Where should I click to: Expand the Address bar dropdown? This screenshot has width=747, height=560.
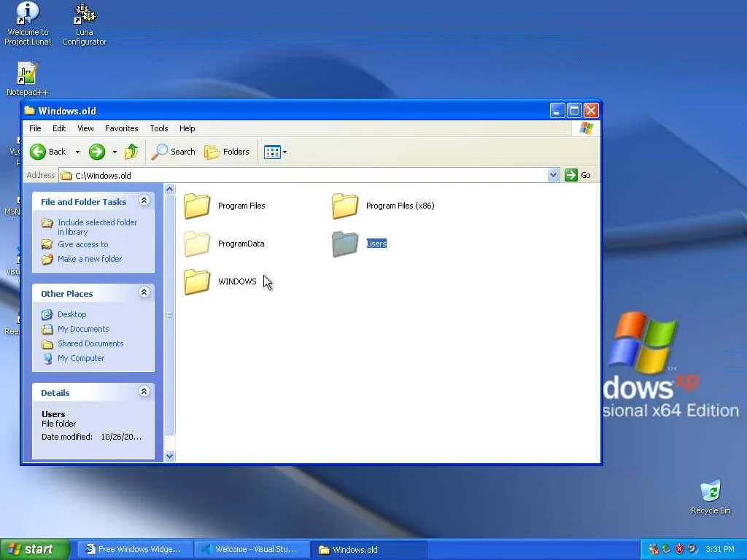553,175
